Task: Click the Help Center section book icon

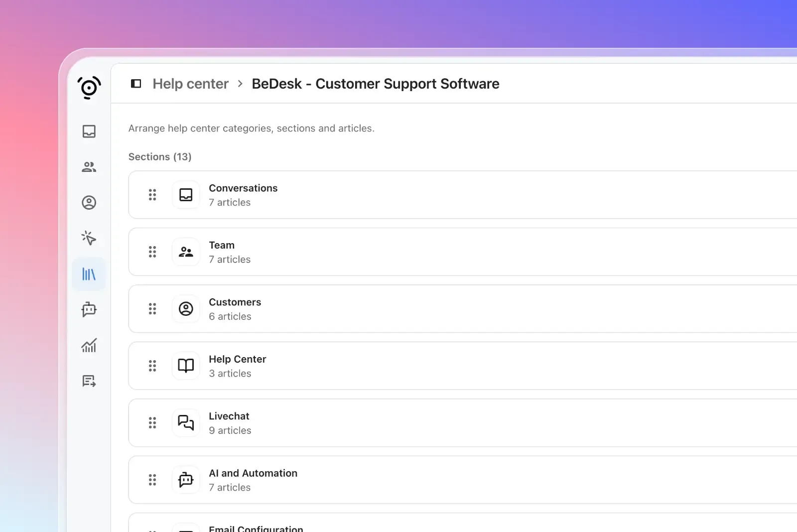Action: pyautogui.click(x=186, y=366)
